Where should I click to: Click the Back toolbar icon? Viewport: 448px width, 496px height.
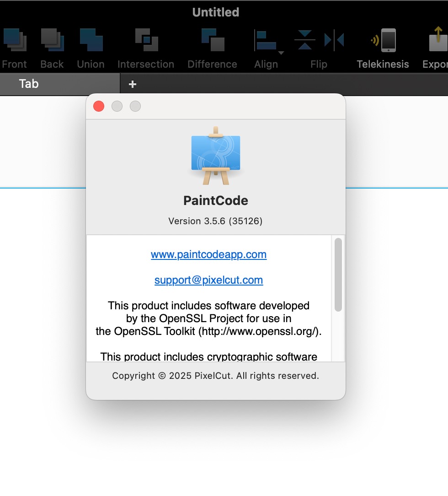coord(53,40)
